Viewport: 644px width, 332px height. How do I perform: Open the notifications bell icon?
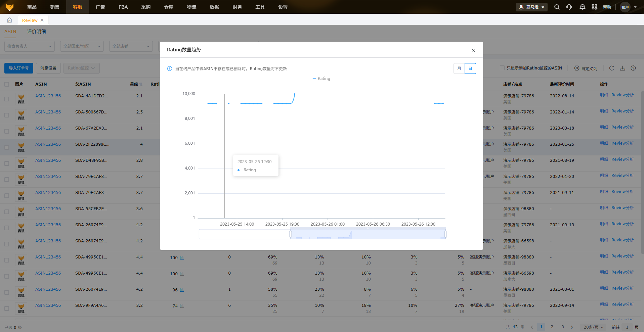[x=582, y=7]
